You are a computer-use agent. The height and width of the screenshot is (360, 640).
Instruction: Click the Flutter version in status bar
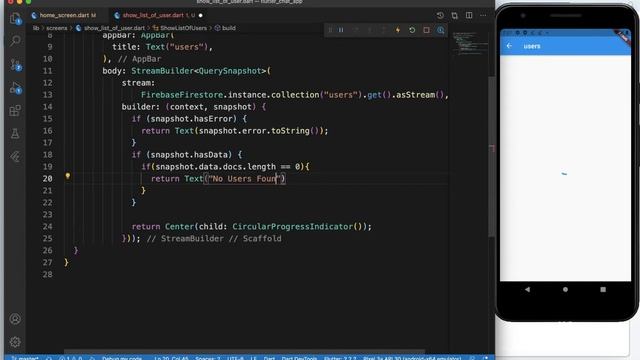(x=340, y=358)
